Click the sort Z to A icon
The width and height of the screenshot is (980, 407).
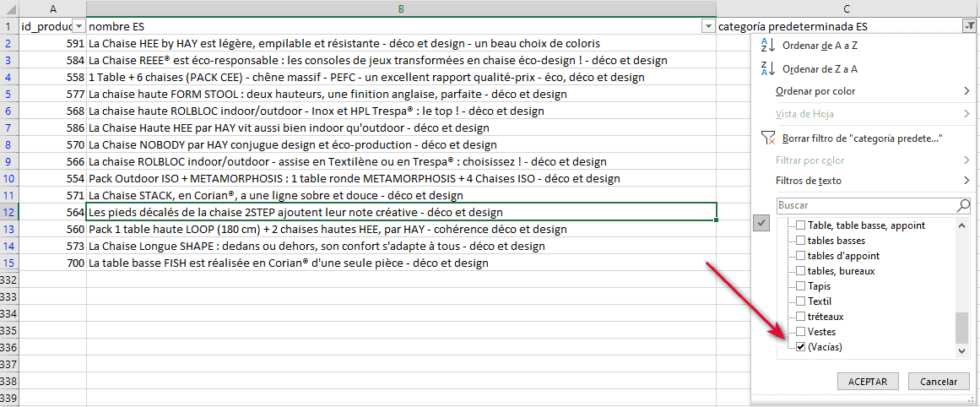click(767, 68)
